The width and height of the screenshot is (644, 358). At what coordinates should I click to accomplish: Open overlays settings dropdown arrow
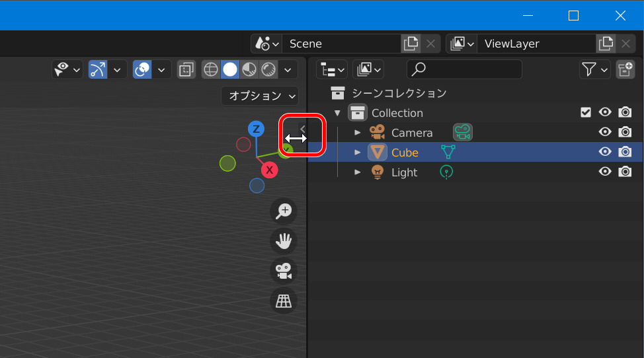[x=161, y=70]
